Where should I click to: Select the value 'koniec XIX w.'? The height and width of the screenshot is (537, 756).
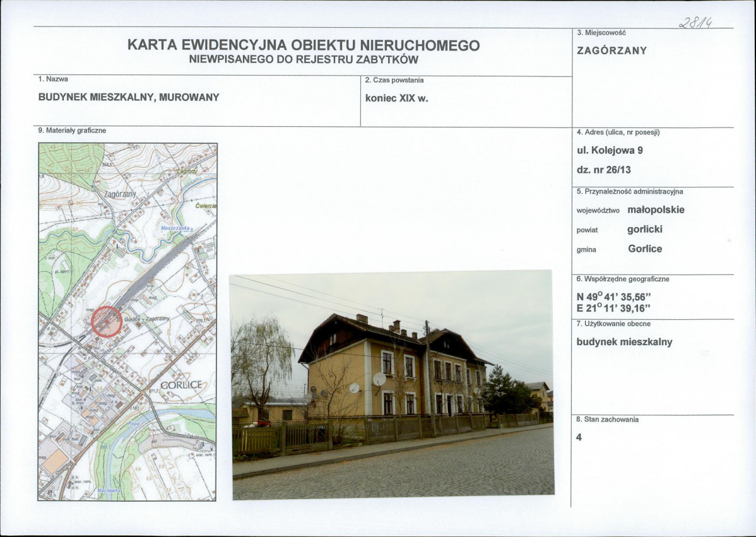[x=397, y=98]
